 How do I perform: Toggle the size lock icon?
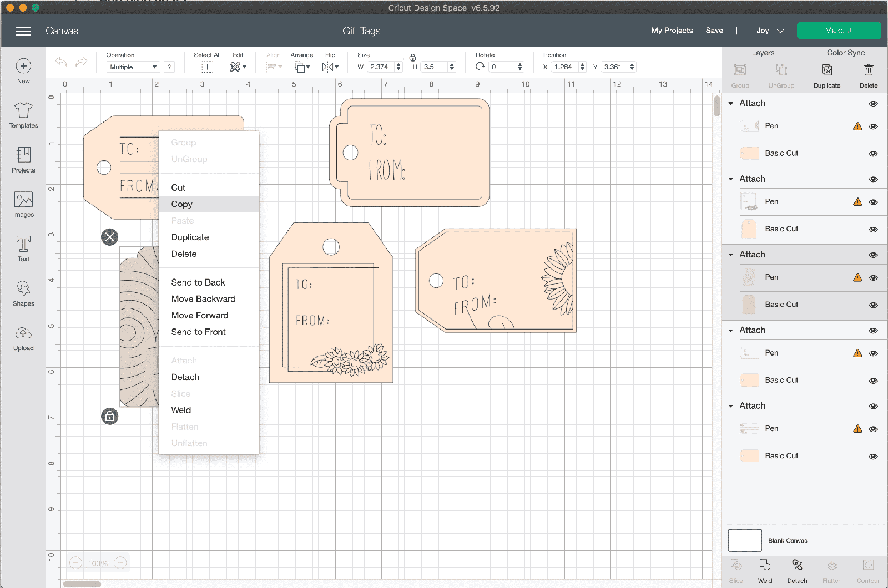point(413,58)
